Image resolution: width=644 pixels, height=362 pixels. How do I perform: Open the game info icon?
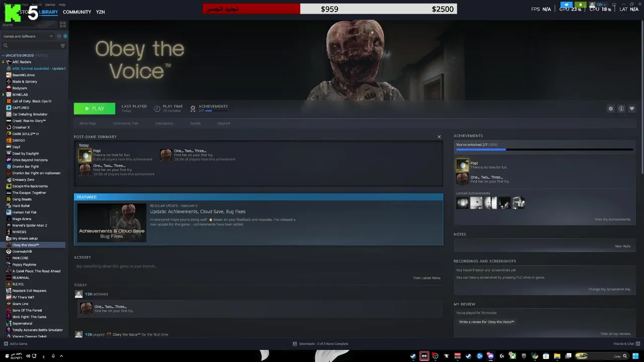621,109
